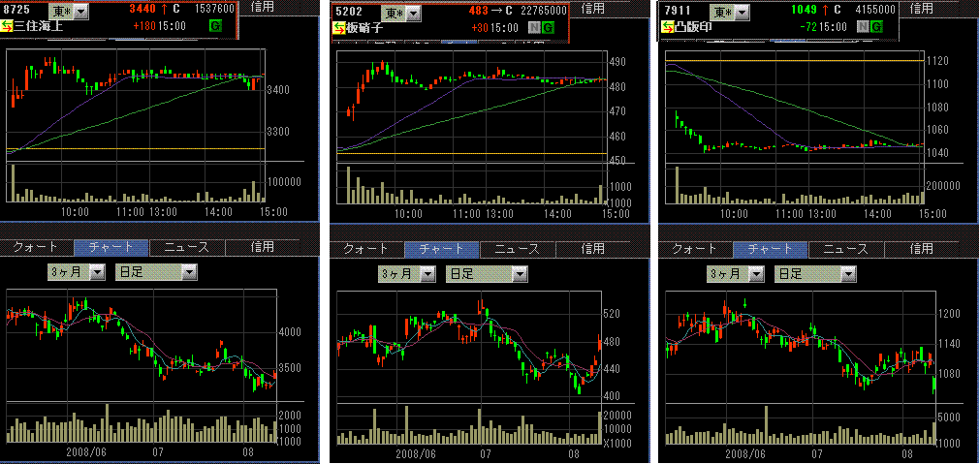Click volume figure 1537600
The height and width of the screenshot is (464, 980).
(x=215, y=10)
